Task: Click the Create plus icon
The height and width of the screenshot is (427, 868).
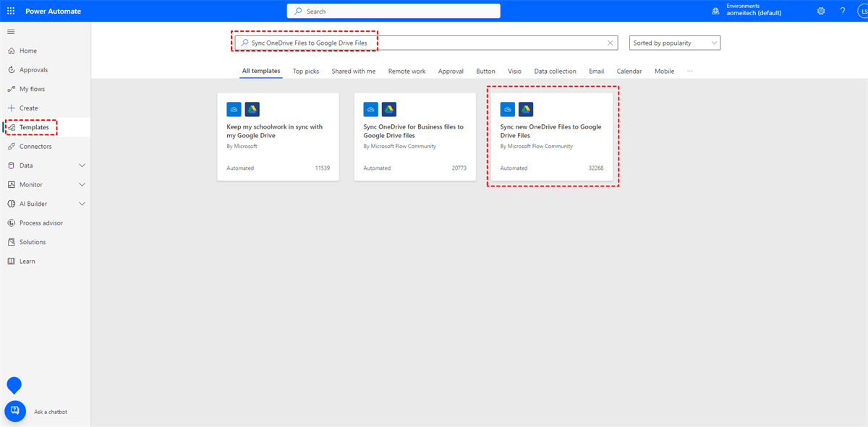Action: tap(11, 108)
